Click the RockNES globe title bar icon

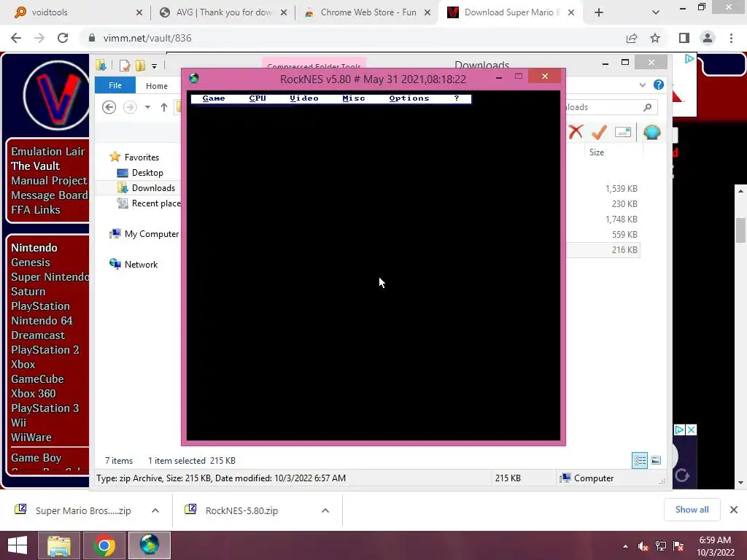(x=194, y=79)
